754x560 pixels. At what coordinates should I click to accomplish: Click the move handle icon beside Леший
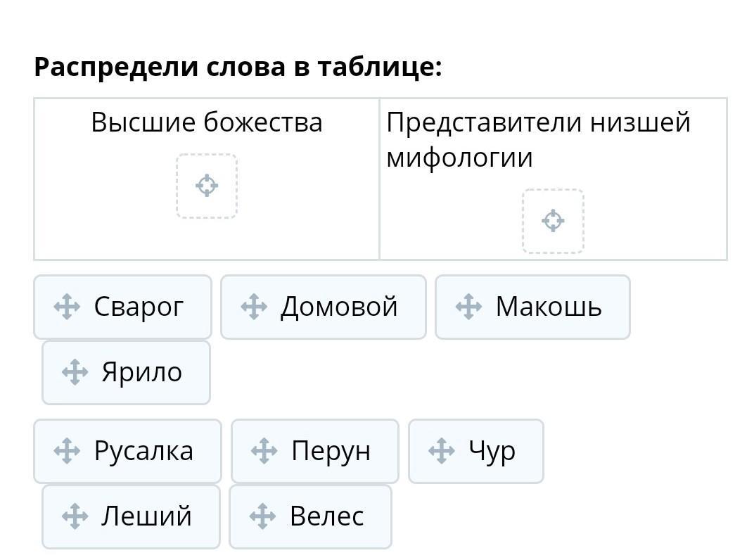pos(75,516)
